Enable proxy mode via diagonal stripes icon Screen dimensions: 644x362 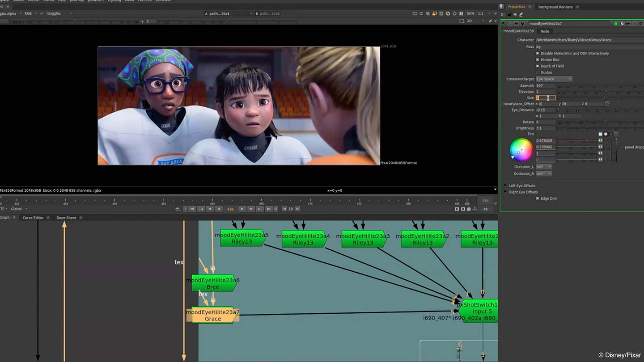coord(428,13)
